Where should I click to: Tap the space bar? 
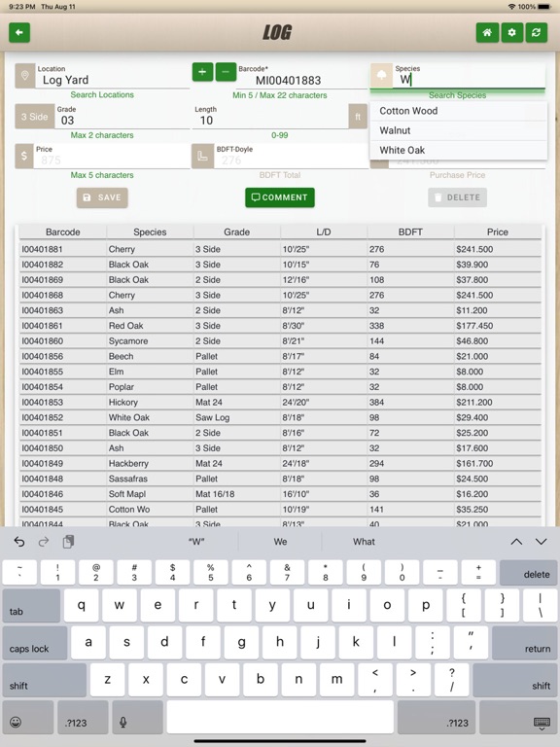click(x=280, y=717)
